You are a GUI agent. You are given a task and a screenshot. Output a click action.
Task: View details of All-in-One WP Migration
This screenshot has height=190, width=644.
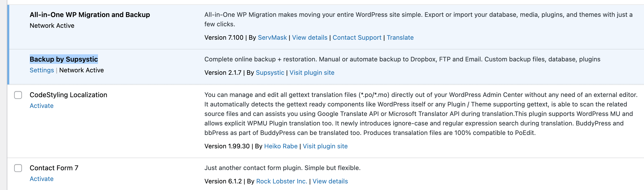[310, 38]
